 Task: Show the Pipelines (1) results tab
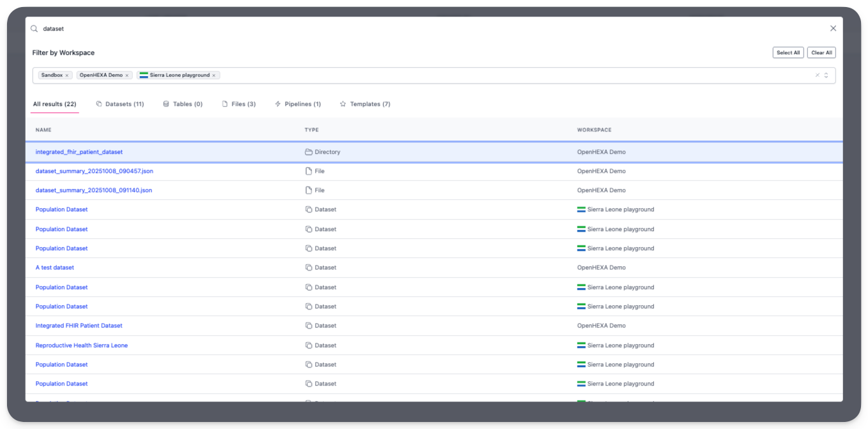[x=298, y=104]
